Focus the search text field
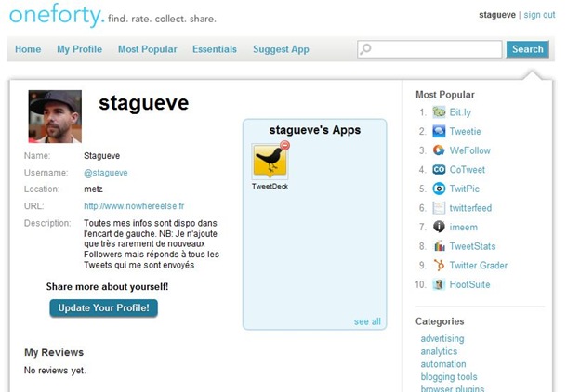The image size is (567, 392). pyautogui.click(x=429, y=49)
